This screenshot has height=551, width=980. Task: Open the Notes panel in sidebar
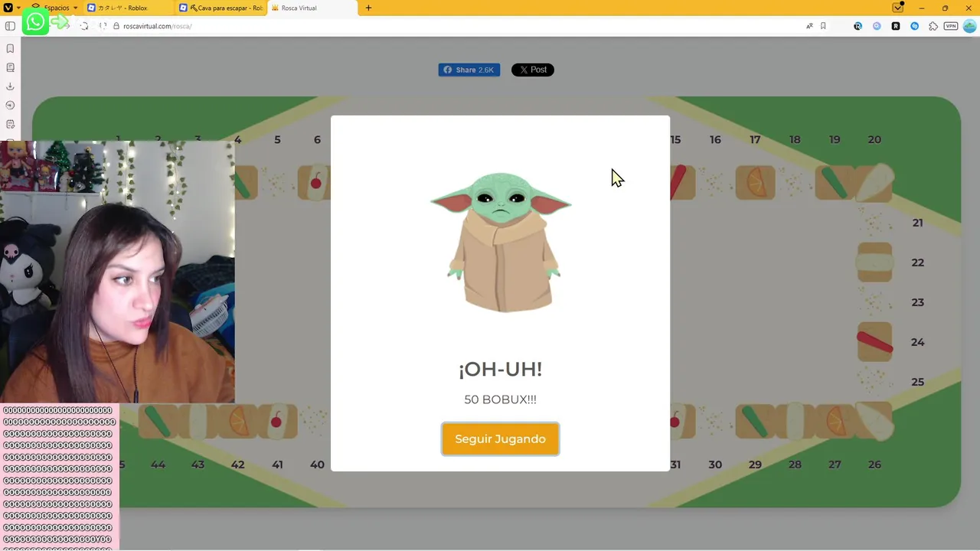[x=10, y=124]
